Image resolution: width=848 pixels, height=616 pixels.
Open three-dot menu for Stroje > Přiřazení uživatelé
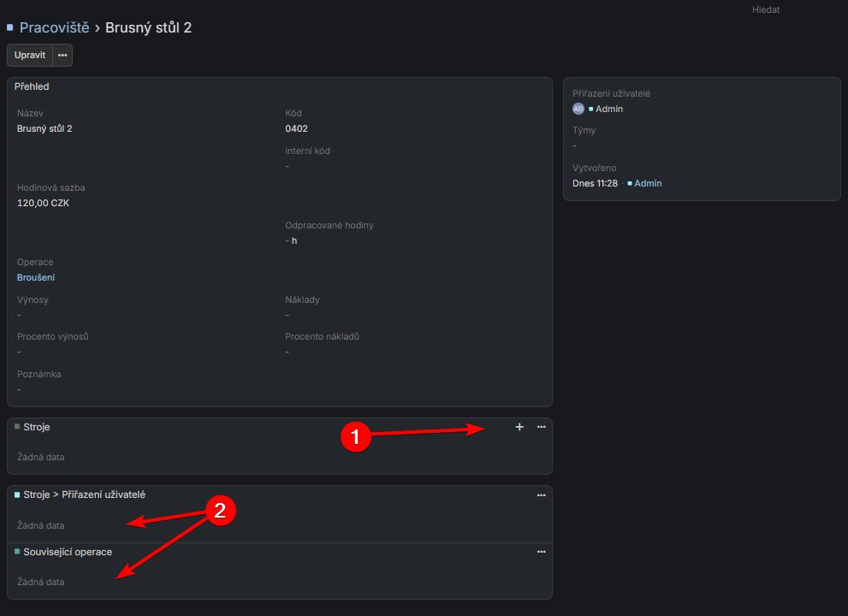point(541,495)
